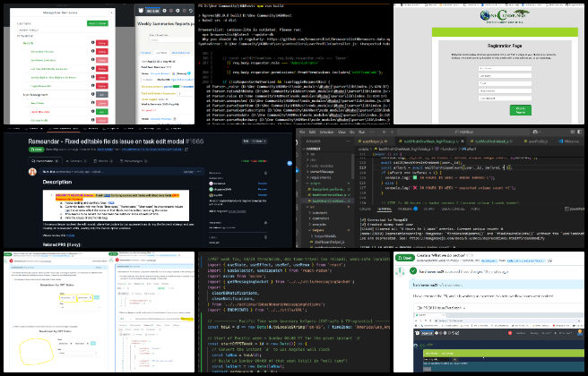Click the timer alarm clock icon above Weekly Summaries
588x376 pixels.
click(x=141, y=11)
